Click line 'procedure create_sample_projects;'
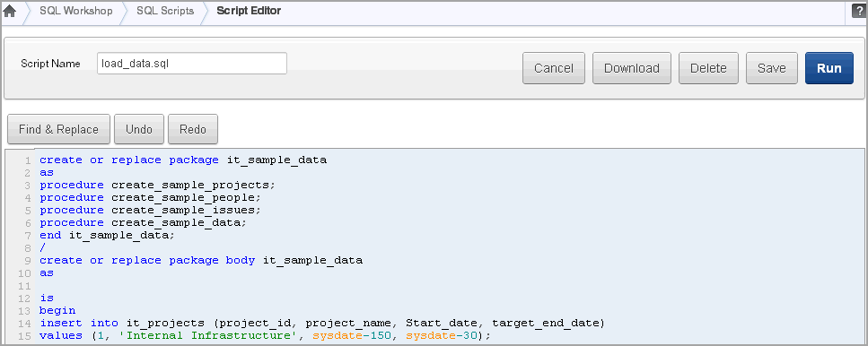Screen dimensions: 868x346 click(157, 186)
